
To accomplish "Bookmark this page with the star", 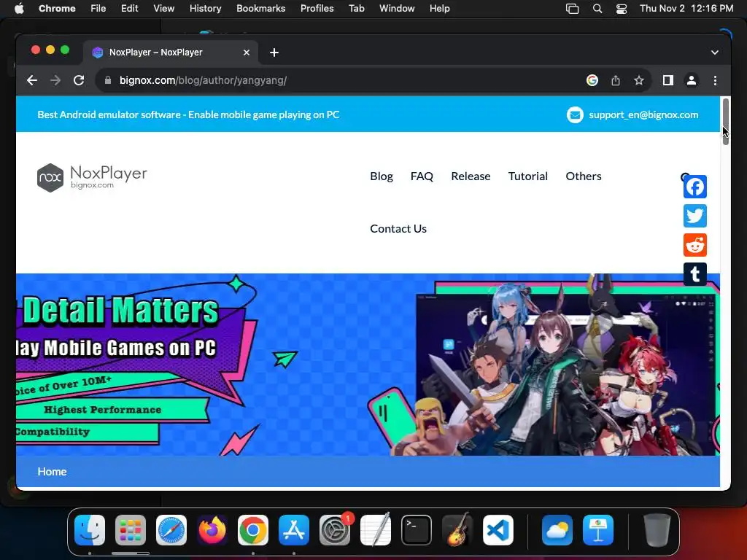I will pos(639,80).
